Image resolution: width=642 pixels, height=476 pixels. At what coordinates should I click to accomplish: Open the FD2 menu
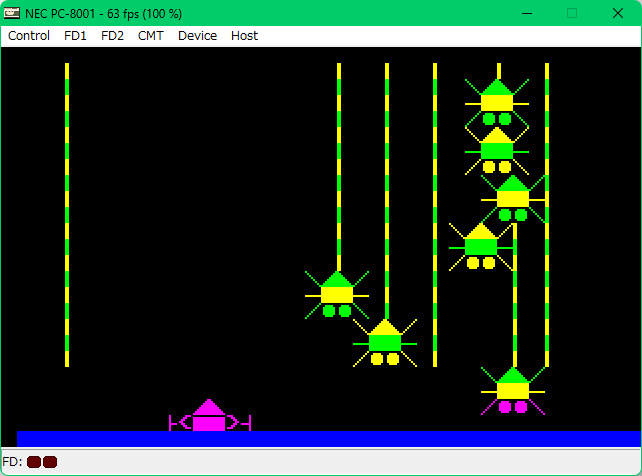[x=112, y=36]
